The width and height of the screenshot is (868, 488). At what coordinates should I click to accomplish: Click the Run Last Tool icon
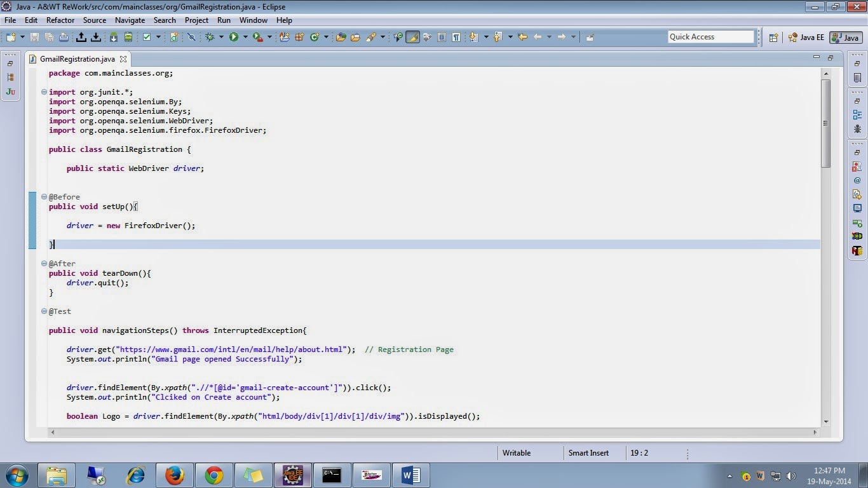click(257, 37)
